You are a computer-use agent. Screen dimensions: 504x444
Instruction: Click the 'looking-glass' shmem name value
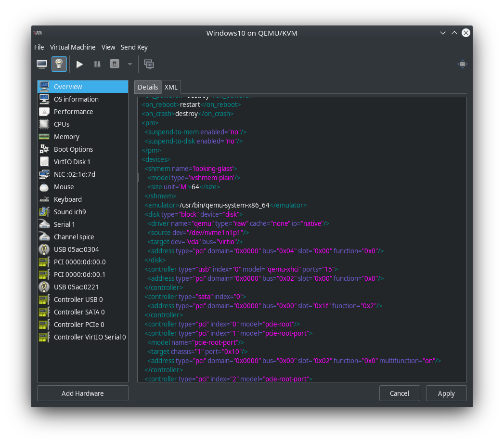[x=213, y=169]
